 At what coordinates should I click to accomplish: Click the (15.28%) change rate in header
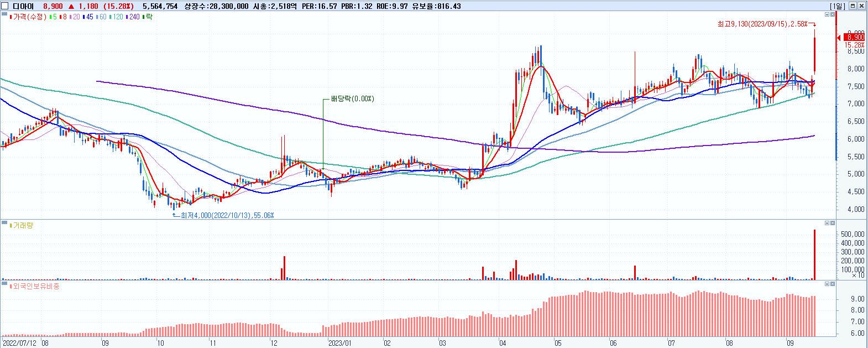tap(118, 6)
